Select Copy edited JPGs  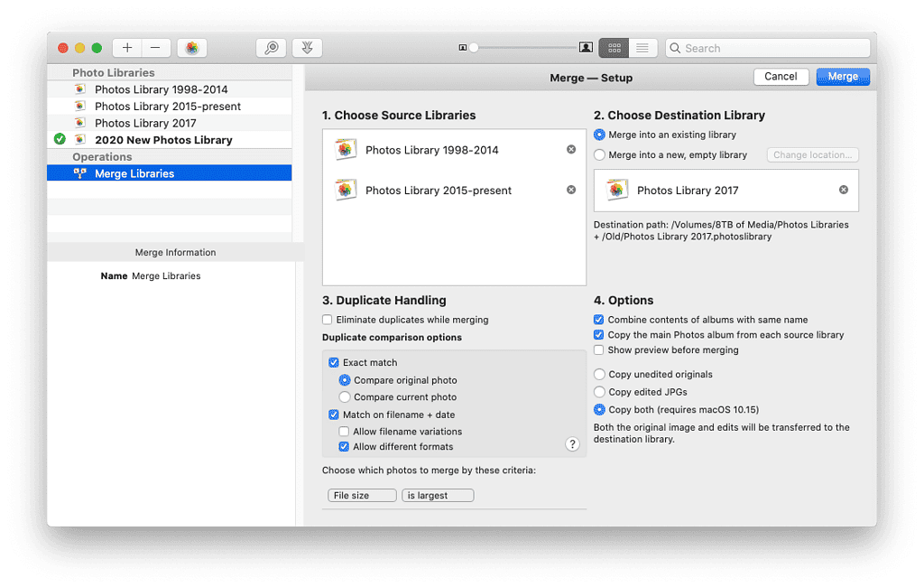[x=599, y=392]
